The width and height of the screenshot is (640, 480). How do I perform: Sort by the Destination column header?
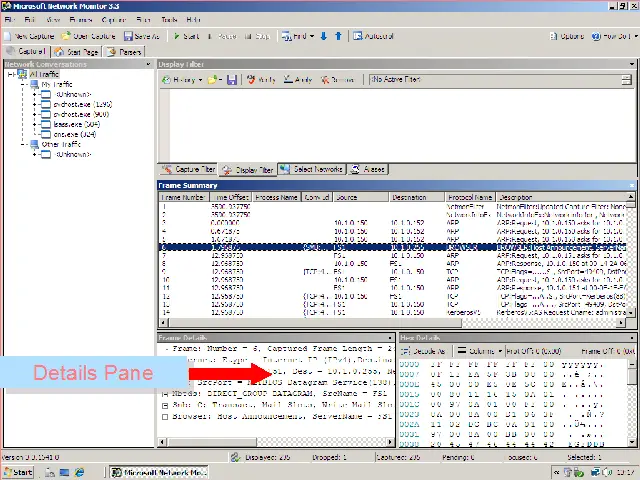click(417, 197)
